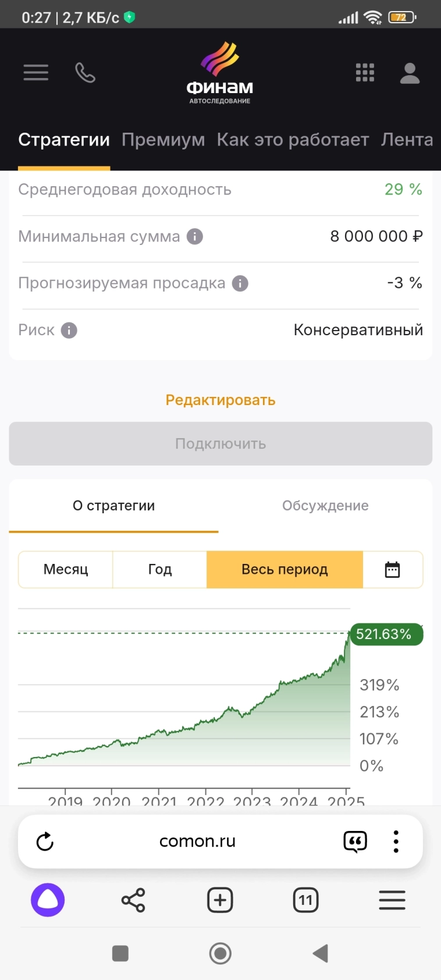Open the hamburger navigation menu
The height and width of the screenshot is (980, 441).
(x=35, y=73)
